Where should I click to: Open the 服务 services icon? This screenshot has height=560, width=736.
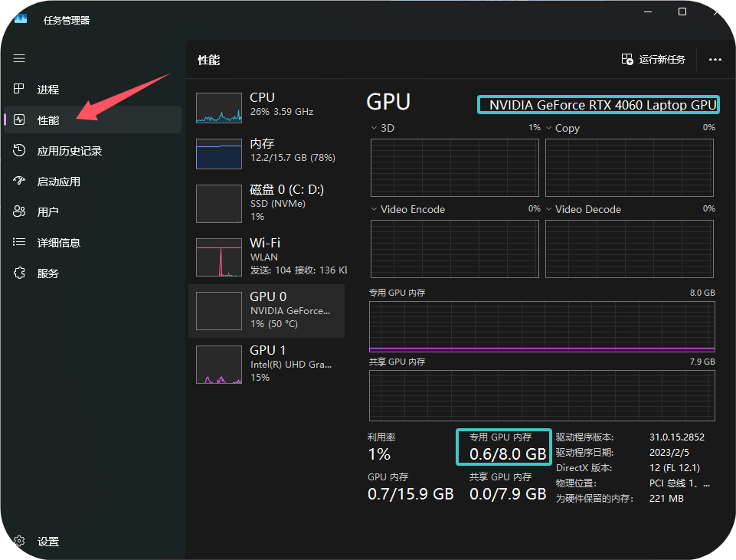[19, 273]
